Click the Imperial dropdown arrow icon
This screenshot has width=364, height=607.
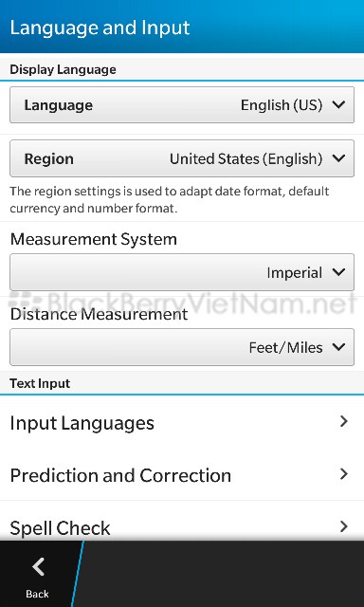tap(338, 272)
